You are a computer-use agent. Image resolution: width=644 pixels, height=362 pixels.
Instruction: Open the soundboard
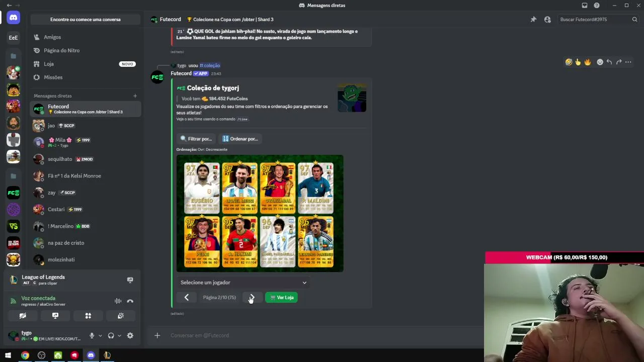click(x=121, y=316)
